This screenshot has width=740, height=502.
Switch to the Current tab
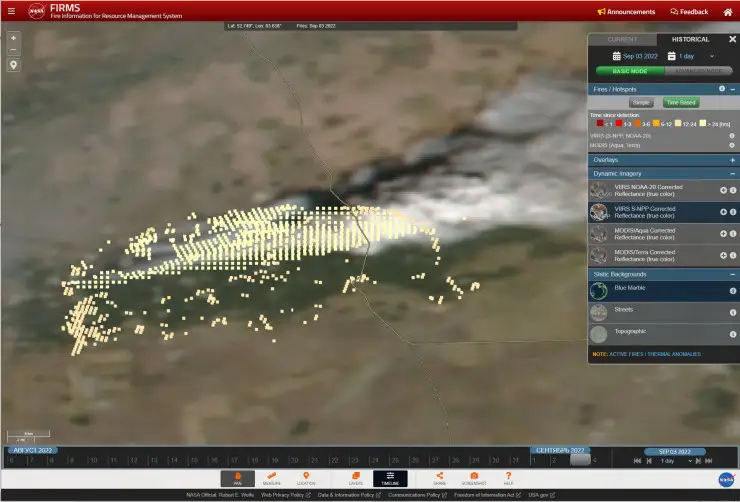click(x=625, y=39)
